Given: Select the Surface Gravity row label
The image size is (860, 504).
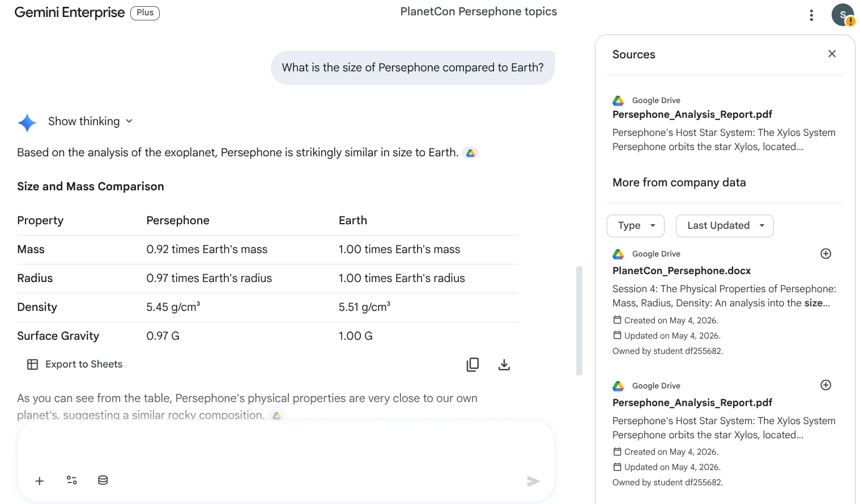Looking at the screenshot, I should pyautogui.click(x=58, y=336).
